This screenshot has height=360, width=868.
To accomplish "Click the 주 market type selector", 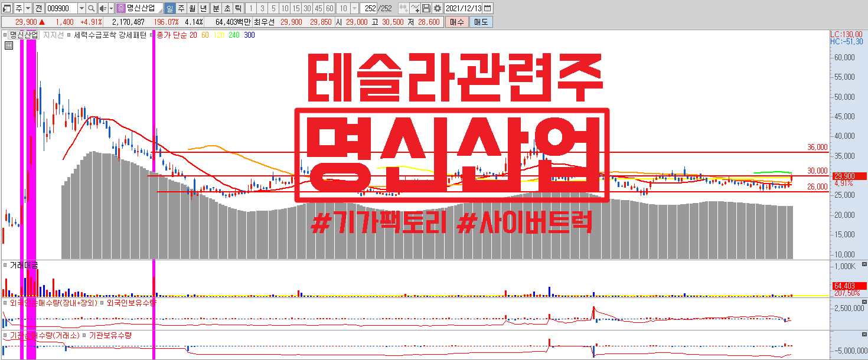I will coord(19,8).
